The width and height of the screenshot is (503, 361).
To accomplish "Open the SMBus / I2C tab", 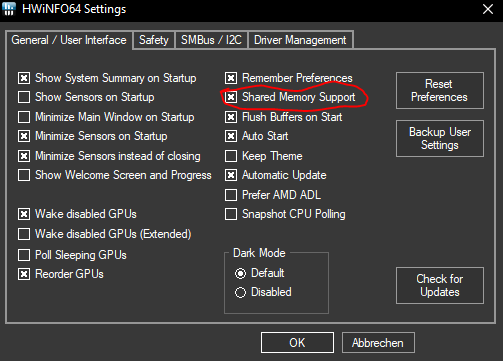I will coord(211,40).
